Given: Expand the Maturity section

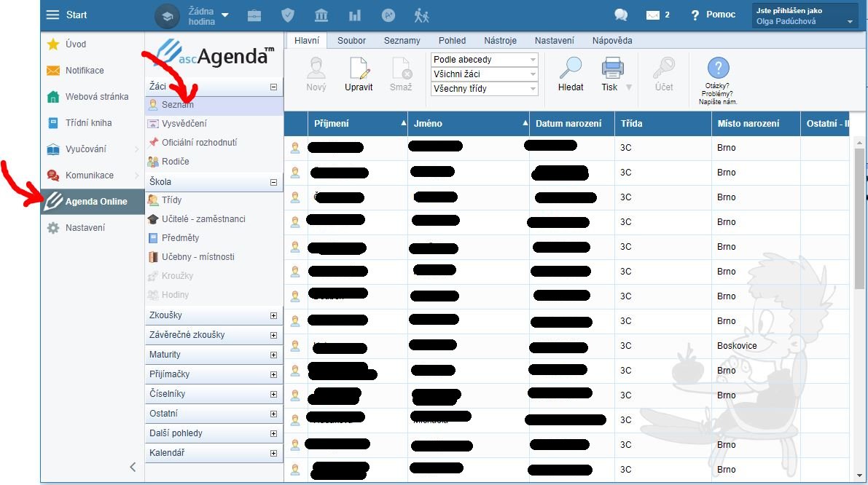Looking at the screenshot, I should [x=273, y=355].
